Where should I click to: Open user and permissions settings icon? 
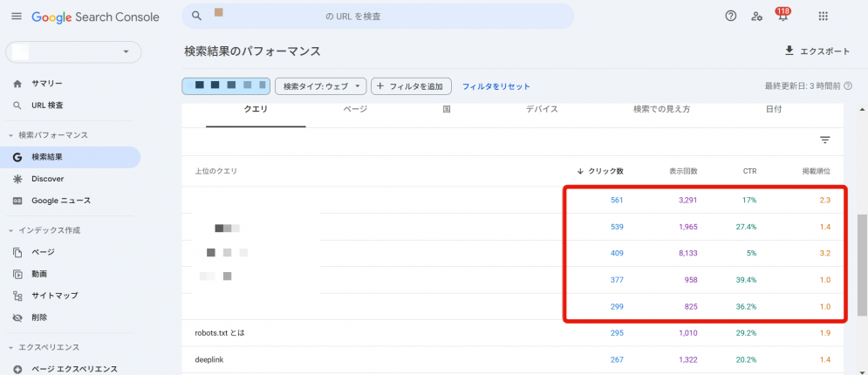(x=756, y=16)
